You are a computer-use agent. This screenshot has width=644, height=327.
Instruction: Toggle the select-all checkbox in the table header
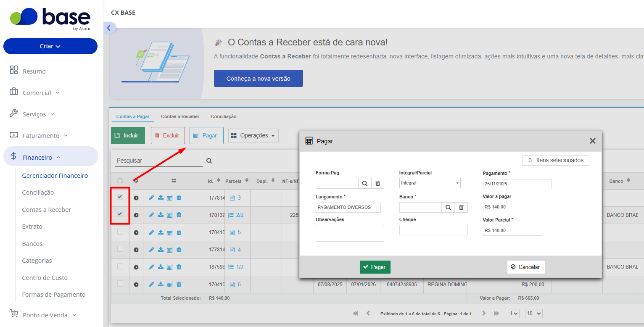point(120,181)
